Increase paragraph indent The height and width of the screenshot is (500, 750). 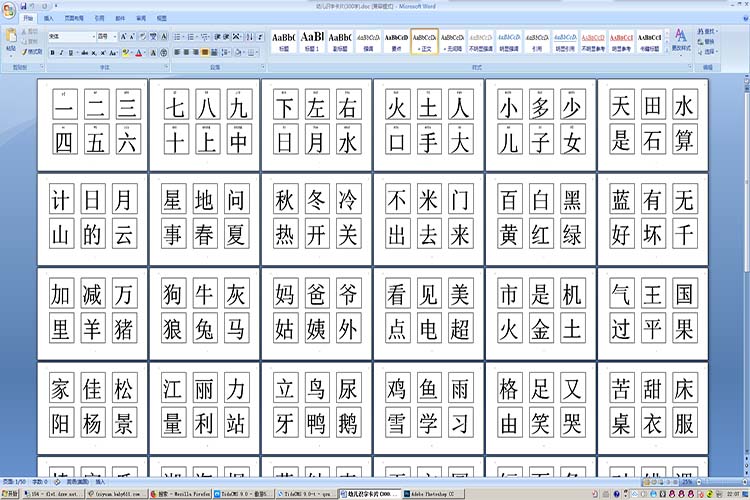tap(226, 36)
